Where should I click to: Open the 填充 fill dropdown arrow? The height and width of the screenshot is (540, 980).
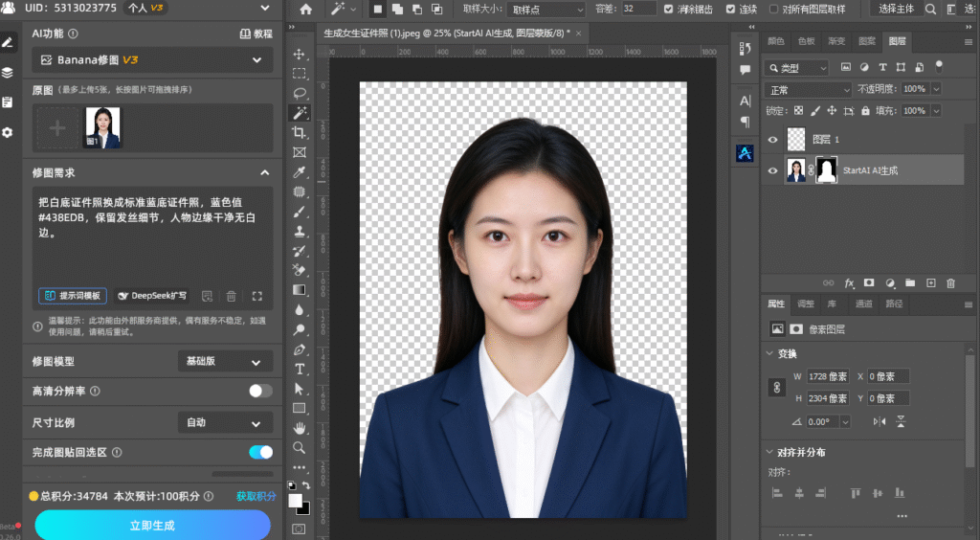pos(936,111)
